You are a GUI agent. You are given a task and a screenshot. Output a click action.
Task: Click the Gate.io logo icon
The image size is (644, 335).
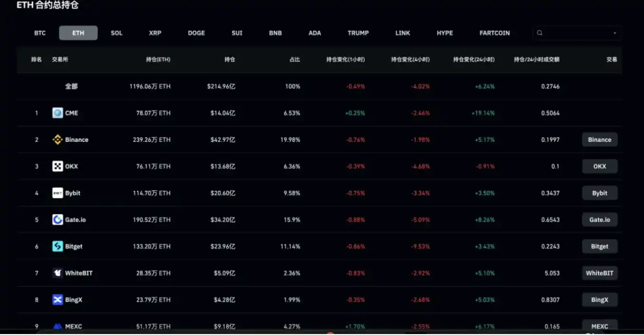[57, 220]
